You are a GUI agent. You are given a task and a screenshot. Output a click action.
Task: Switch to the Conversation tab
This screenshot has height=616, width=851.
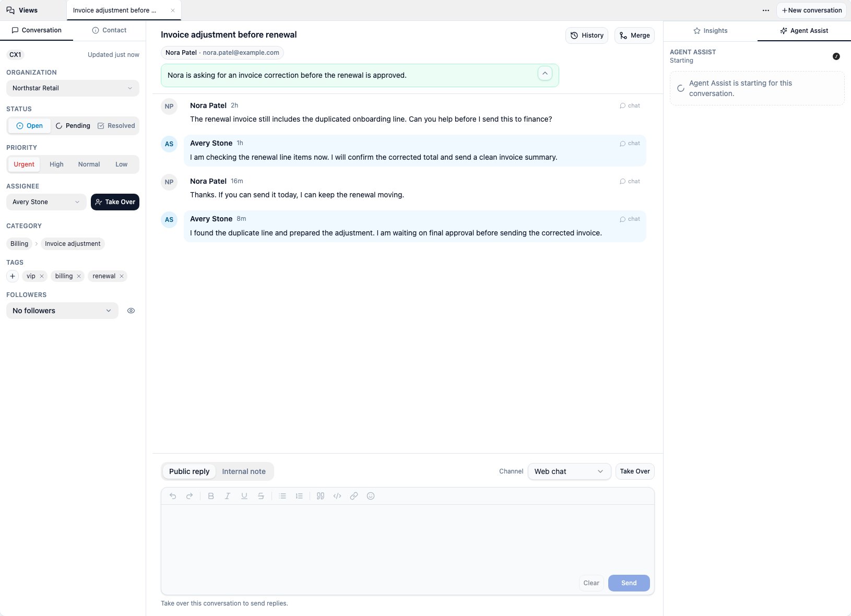coord(37,30)
